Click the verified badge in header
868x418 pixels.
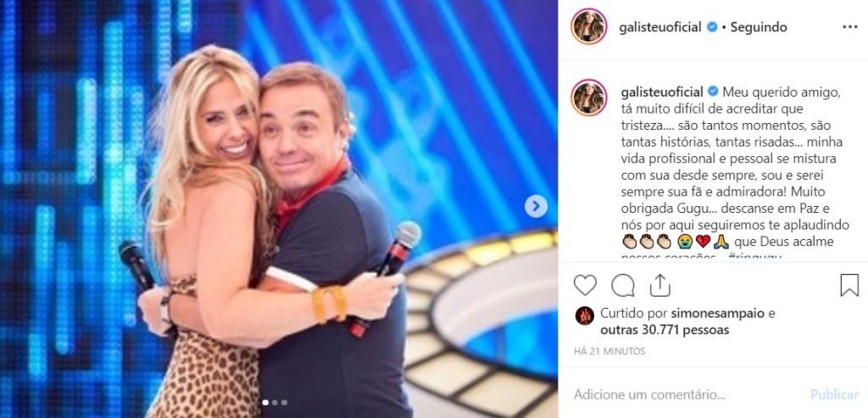point(712,26)
